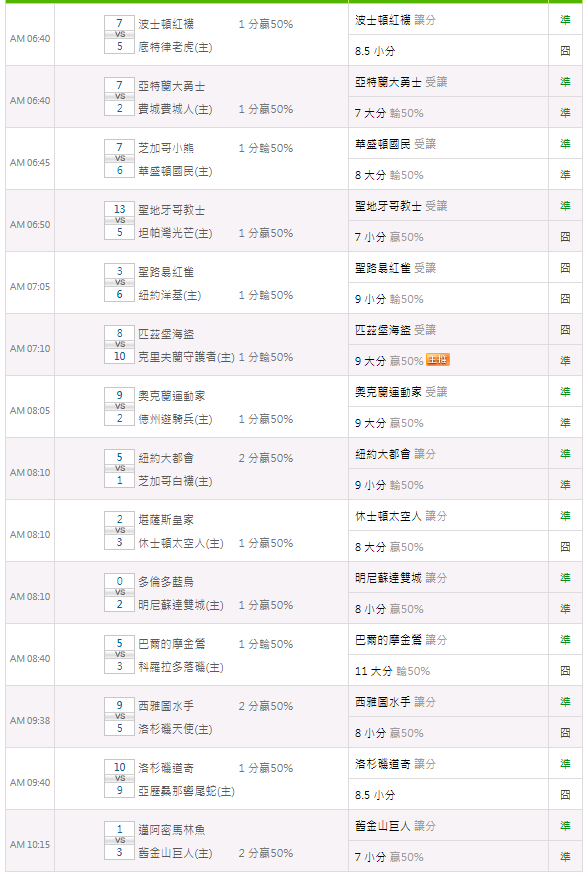The image size is (588, 876).
Task: Select 洛杉磯道奇 in the matchup column
Action: coord(166,768)
